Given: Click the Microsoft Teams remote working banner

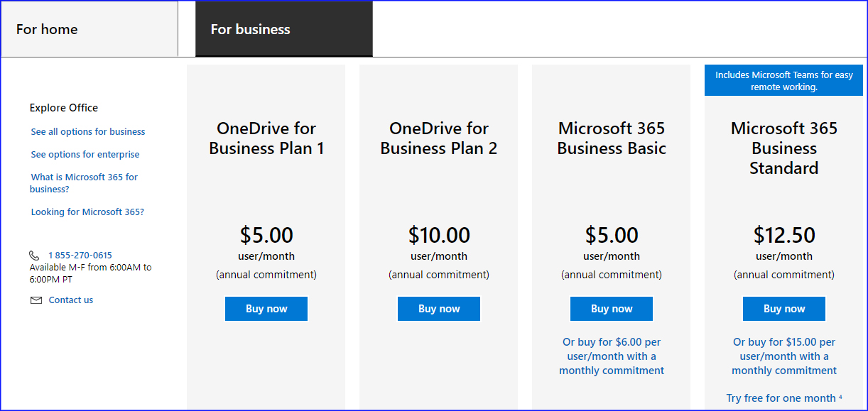Looking at the screenshot, I should tap(784, 81).
